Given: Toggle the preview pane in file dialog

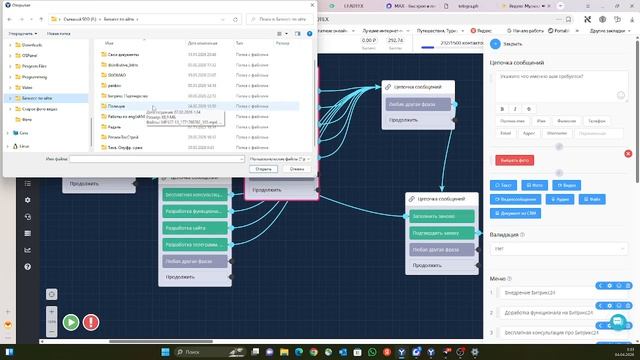Looking at the screenshot, I should point(298,33).
